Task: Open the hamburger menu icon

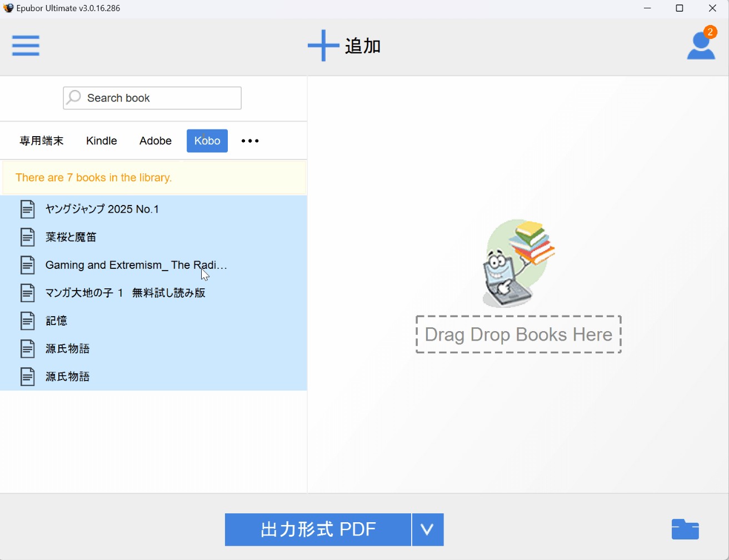Action: tap(26, 46)
